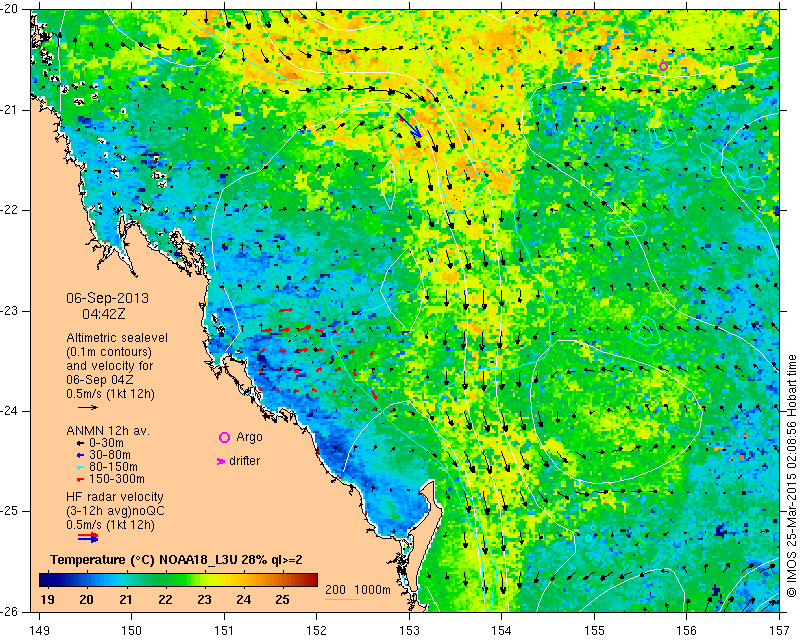Click the black 0-30m ANMN legend arrow
The width and height of the screenshot is (800, 640).
80,443
